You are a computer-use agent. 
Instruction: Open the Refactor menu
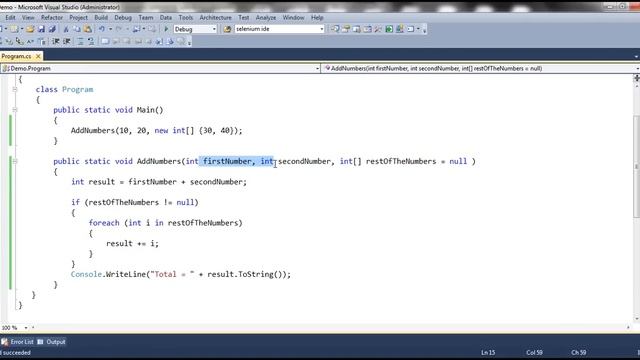(52, 18)
